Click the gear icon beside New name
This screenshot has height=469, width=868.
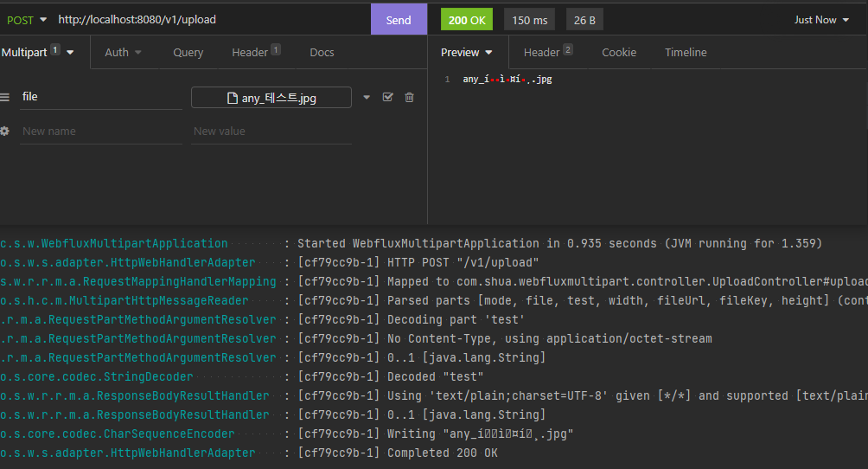point(5,131)
